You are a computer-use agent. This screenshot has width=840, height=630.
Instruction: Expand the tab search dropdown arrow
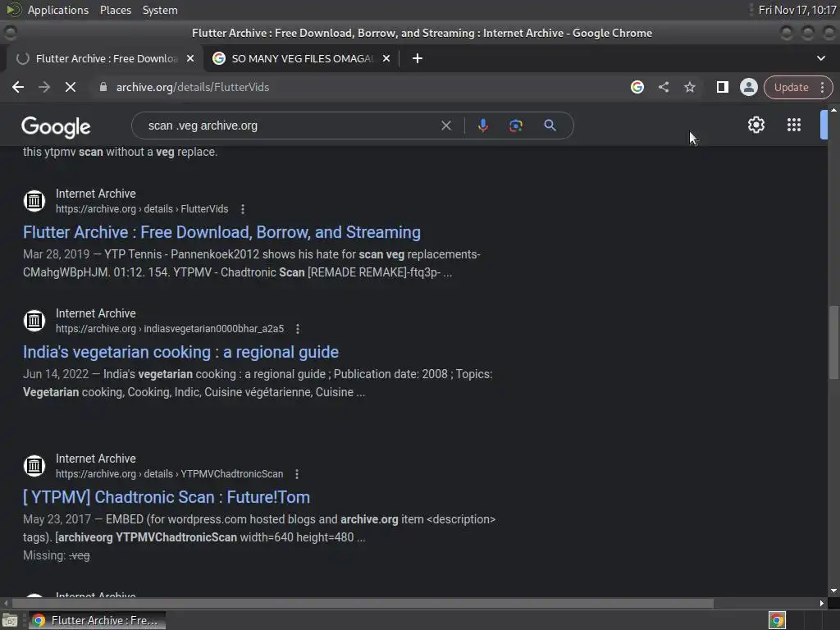coord(820,58)
